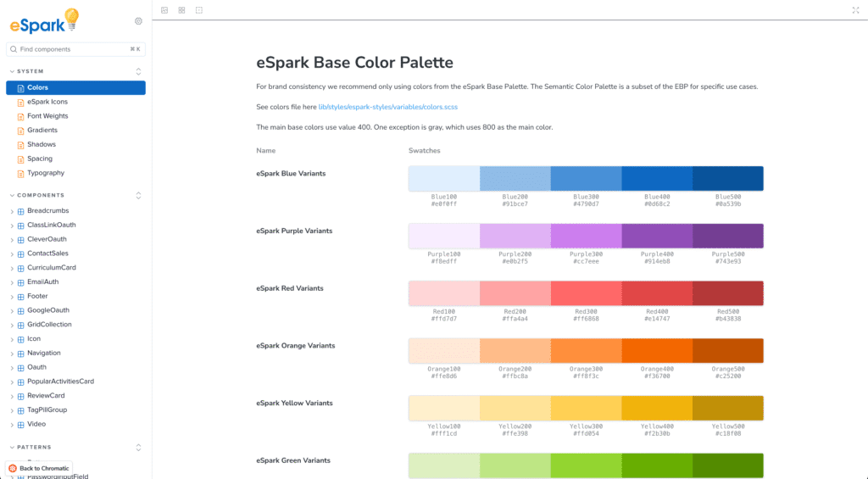Click the eSpark logo

point(44,22)
